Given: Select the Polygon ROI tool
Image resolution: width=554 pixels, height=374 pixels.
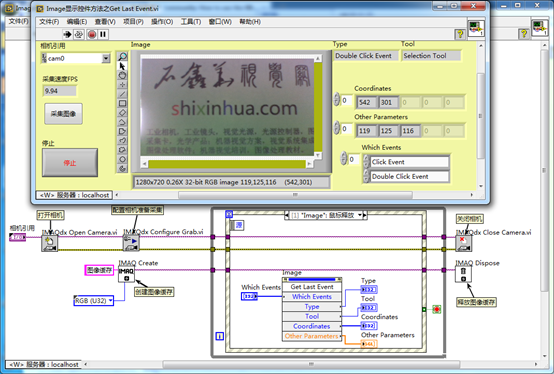Looking at the screenshot, I should [x=122, y=131].
